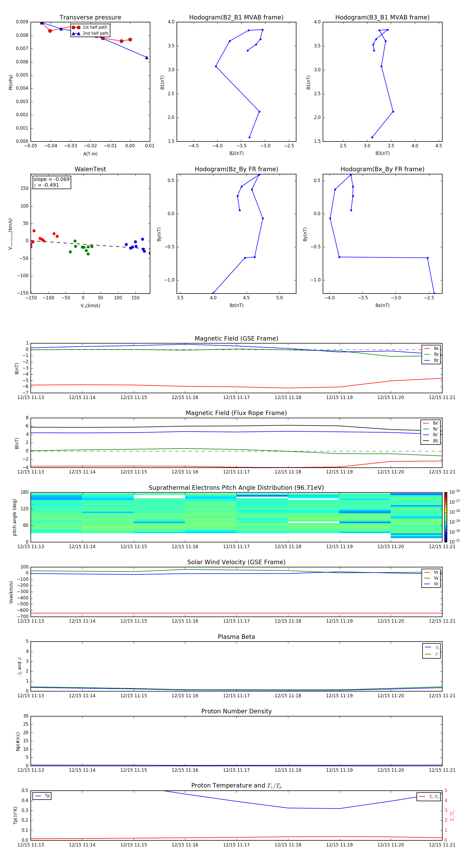The height and width of the screenshot is (868, 473).
Task: Click the 'Proton Number Density' title
Action: tap(236, 711)
